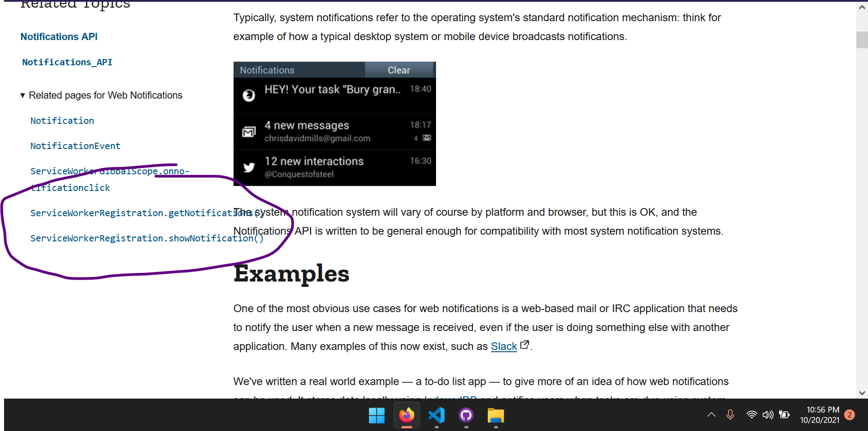Open the Wi-Fi network settings from tray
868x431 pixels.
click(x=751, y=415)
